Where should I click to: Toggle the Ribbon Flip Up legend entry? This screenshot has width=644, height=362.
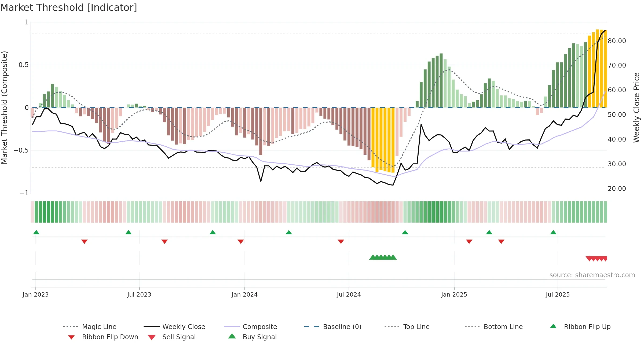click(580, 327)
